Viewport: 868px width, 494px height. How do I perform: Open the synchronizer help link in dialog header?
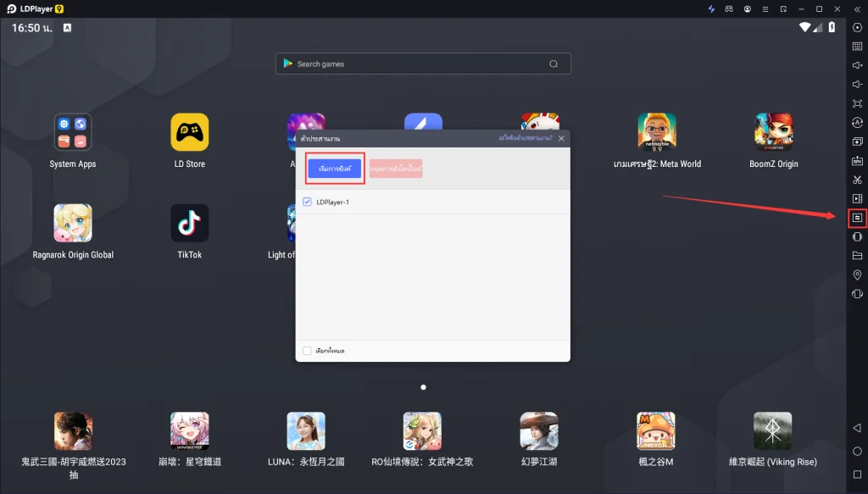click(526, 138)
